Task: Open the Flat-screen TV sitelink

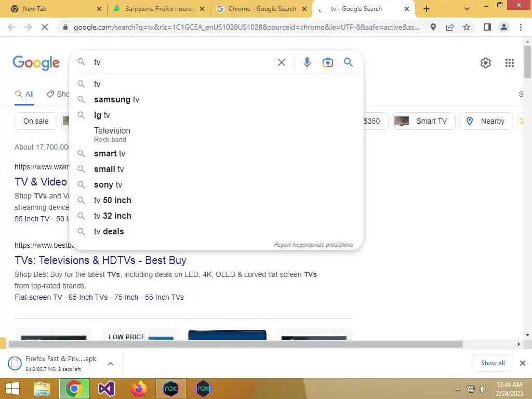Action: [38, 297]
